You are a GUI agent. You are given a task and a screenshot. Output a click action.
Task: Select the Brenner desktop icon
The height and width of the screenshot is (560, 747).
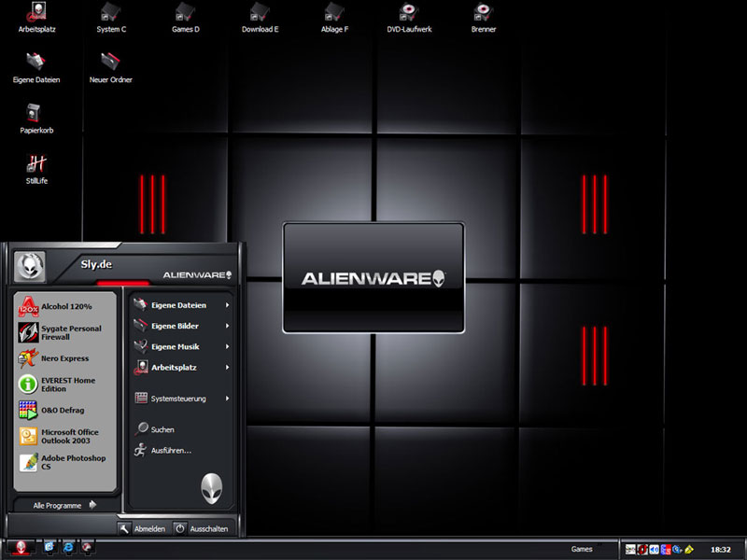[484, 18]
